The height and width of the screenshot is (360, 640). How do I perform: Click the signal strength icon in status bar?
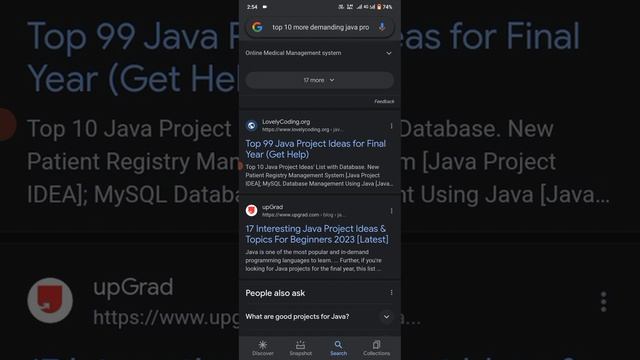click(x=359, y=7)
